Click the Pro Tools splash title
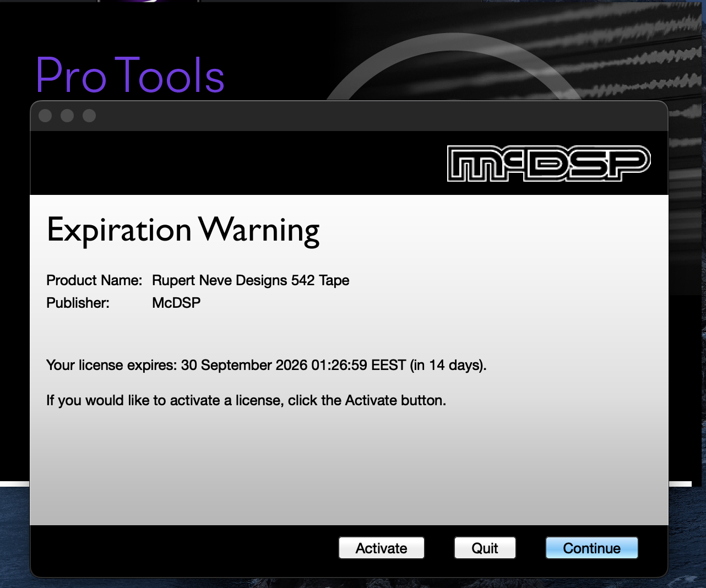Screen dimensions: 706x588 click(x=130, y=75)
